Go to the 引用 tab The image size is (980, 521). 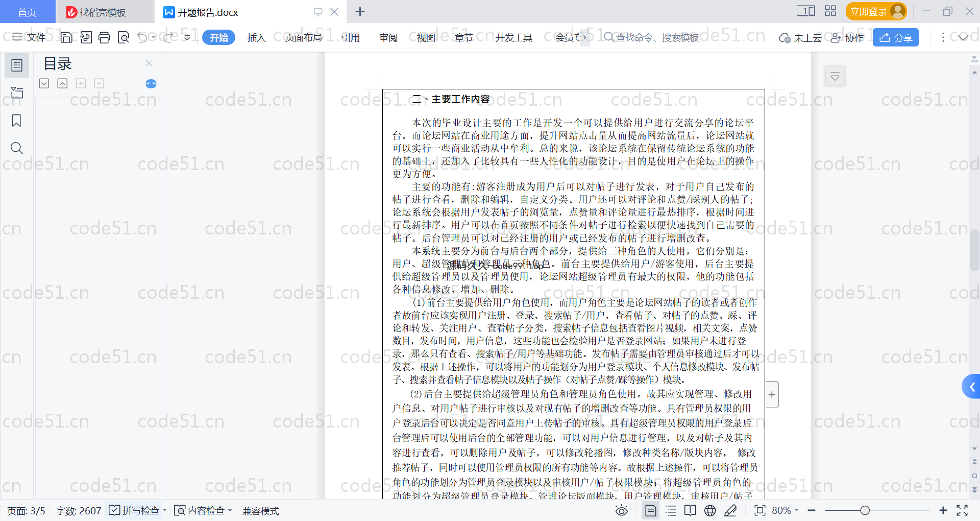(x=350, y=37)
